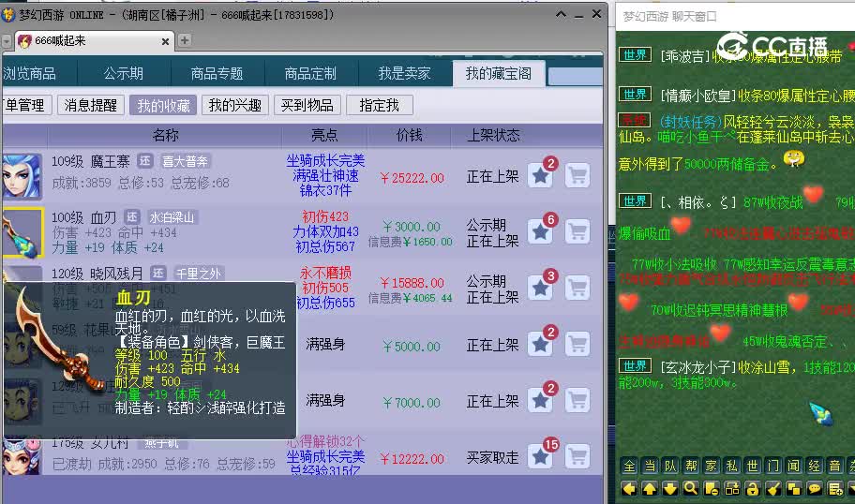Add 血刃 ¥3000 item to cart
The height and width of the screenshot is (504, 855).
coord(577,231)
